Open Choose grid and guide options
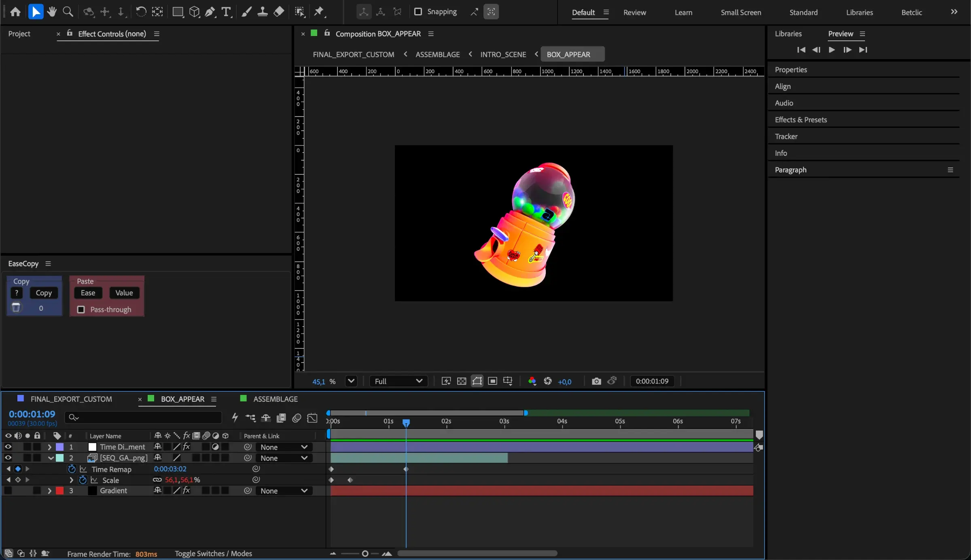Image resolution: width=971 pixels, height=560 pixels. (x=508, y=381)
